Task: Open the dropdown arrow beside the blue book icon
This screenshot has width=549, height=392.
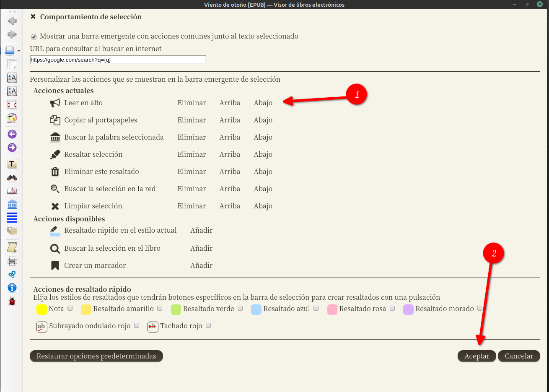Action: [x=19, y=51]
